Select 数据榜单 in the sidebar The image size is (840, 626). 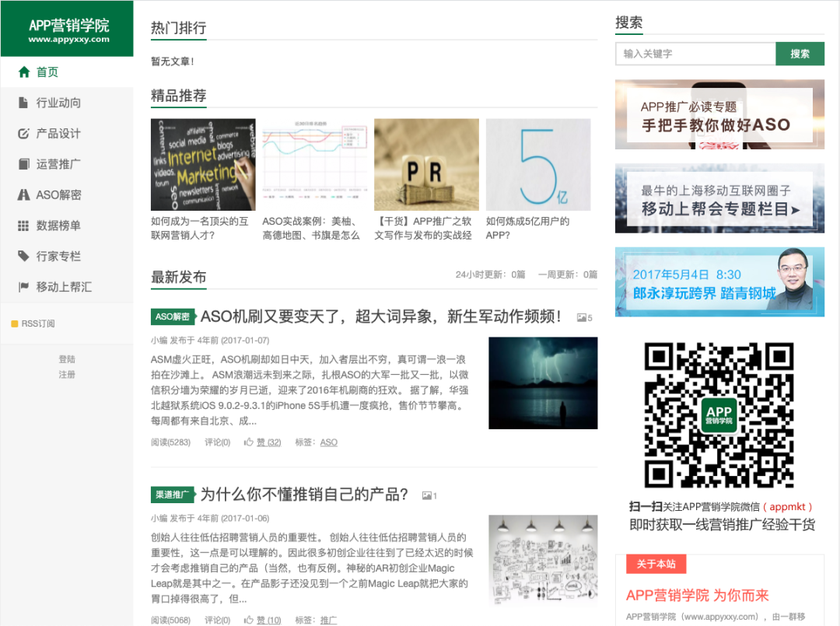point(66,226)
